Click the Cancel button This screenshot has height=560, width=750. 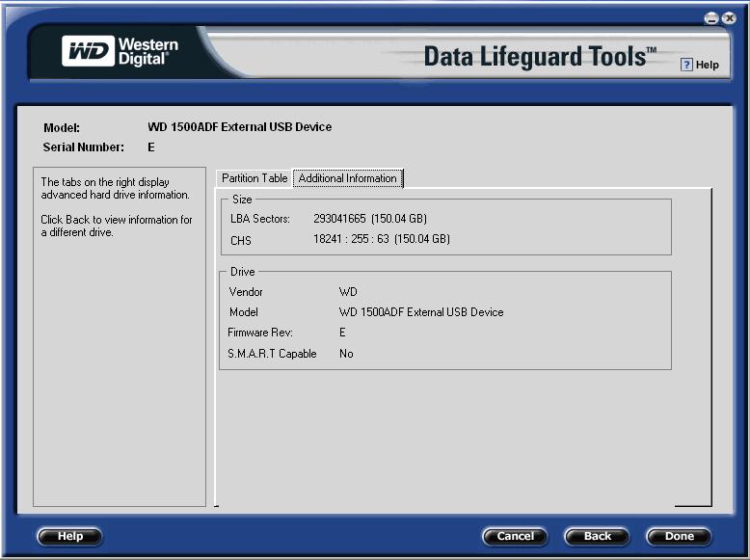point(515,536)
